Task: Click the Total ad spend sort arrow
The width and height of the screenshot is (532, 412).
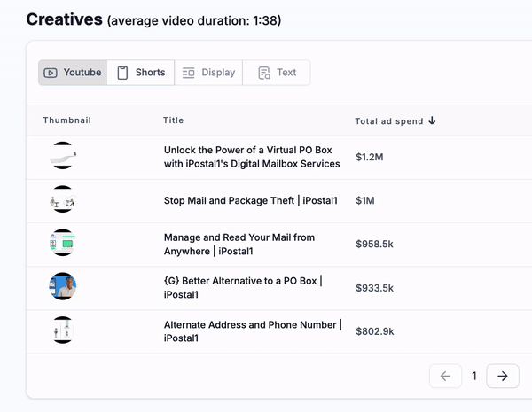Action: (432, 120)
